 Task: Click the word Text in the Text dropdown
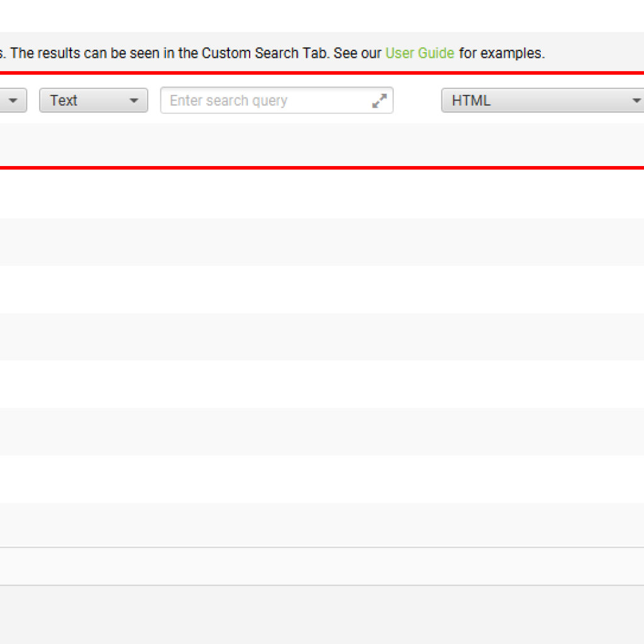[x=64, y=101]
